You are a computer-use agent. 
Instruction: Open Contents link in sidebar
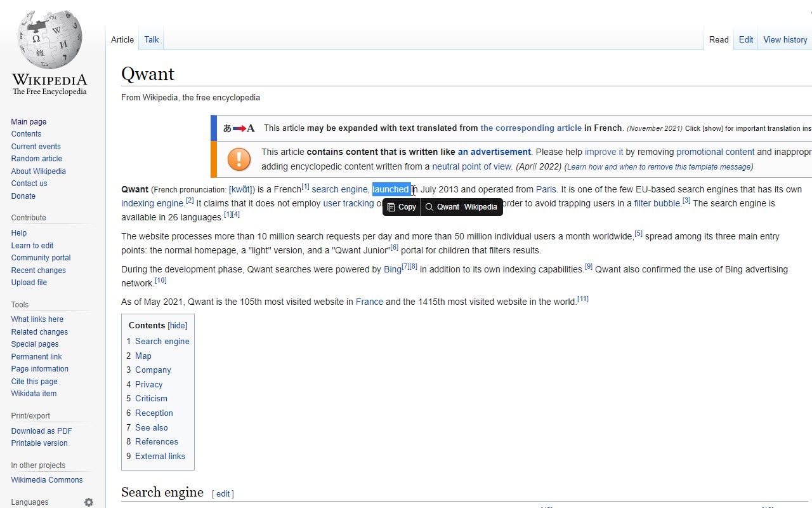coord(26,134)
